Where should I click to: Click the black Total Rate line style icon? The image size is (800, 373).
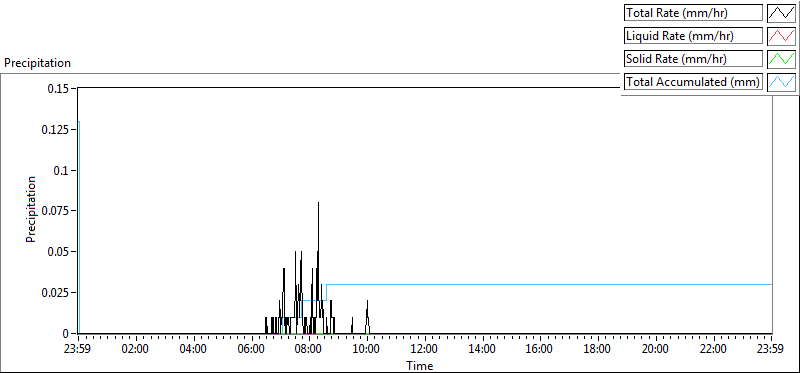click(781, 13)
